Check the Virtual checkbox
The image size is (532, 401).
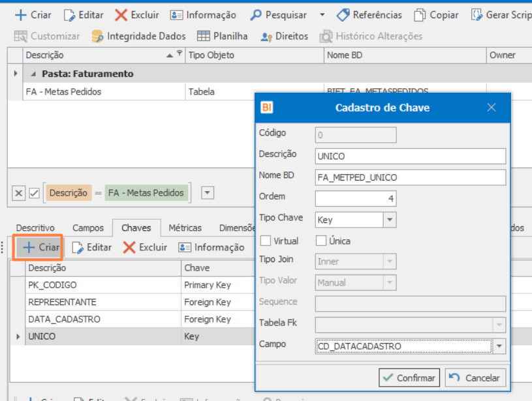265,241
